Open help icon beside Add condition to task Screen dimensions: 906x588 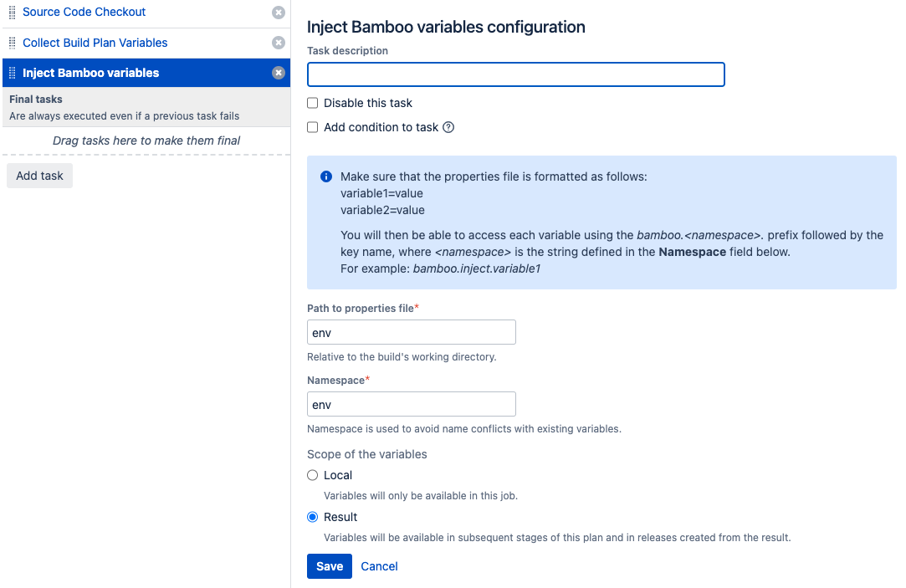pyautogui.click(x=448, y=127)
